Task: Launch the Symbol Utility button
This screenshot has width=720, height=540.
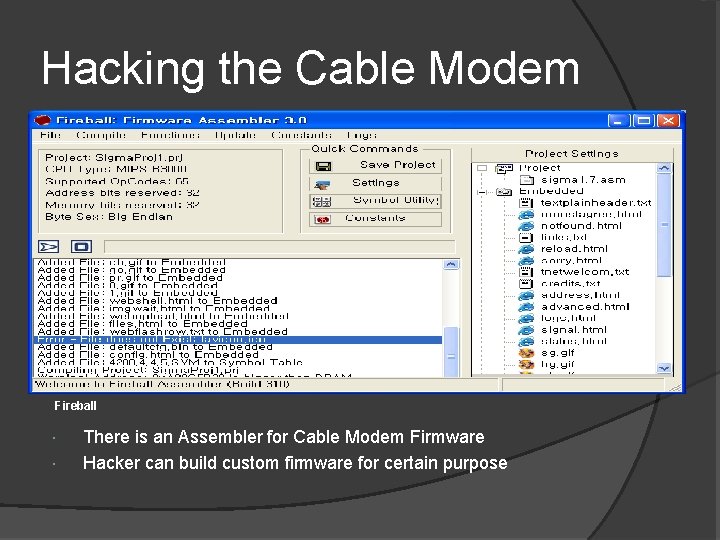Action: coord(375,200)
